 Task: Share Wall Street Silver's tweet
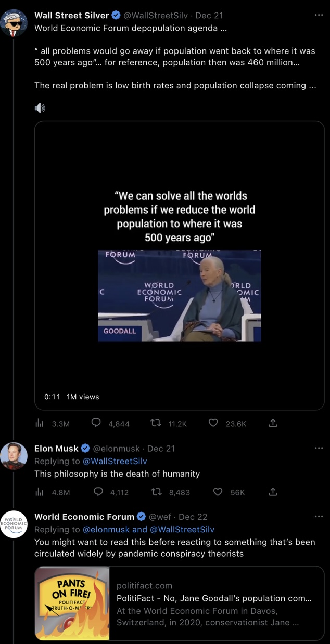click(x=273, y=423)
